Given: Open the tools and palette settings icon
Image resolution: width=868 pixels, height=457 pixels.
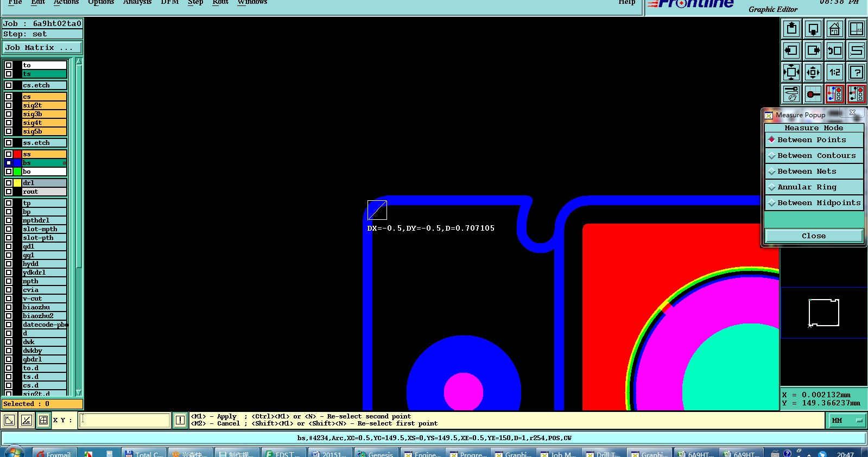Looking at the screenshot, I should 791,94.
